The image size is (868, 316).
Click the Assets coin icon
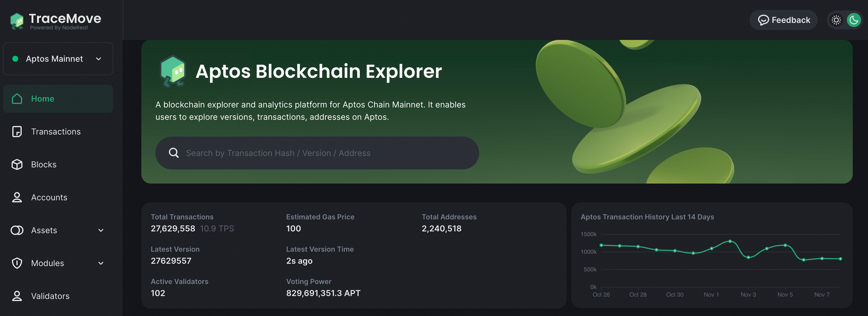coord(17,230)
